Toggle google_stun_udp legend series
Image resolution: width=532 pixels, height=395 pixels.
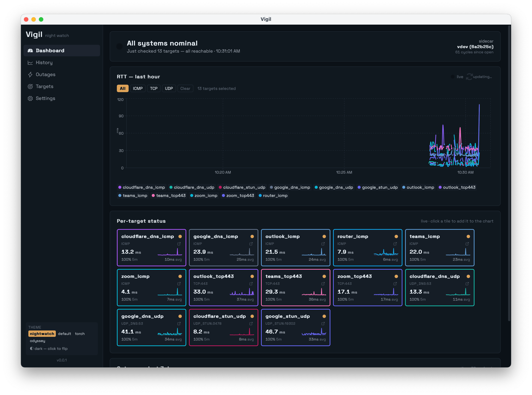point(378,187)
